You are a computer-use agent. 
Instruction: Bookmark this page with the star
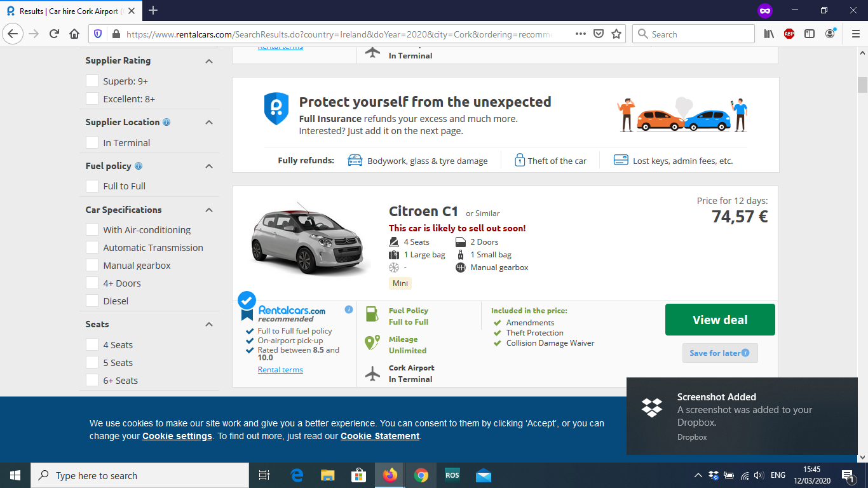point(616,34)
